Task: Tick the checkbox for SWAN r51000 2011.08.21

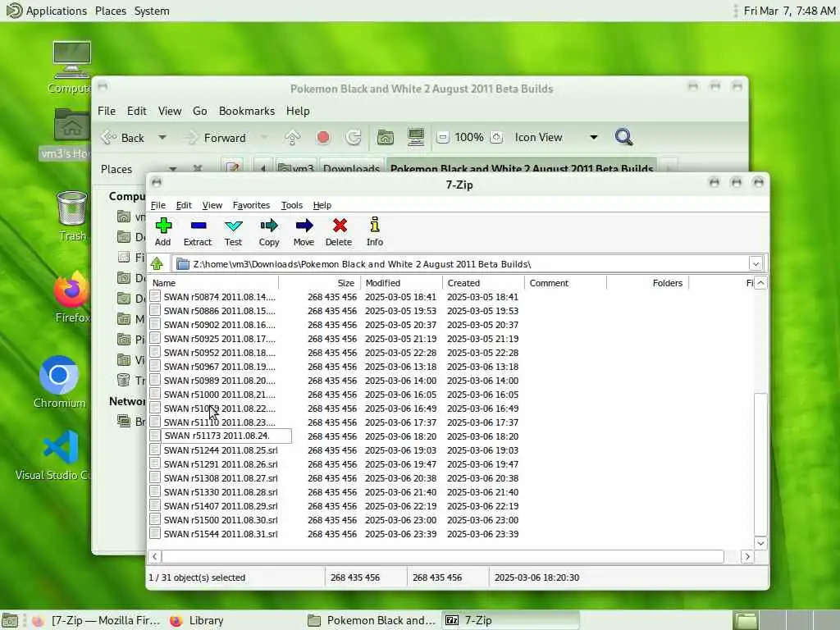Action: [x=155, y=394]
